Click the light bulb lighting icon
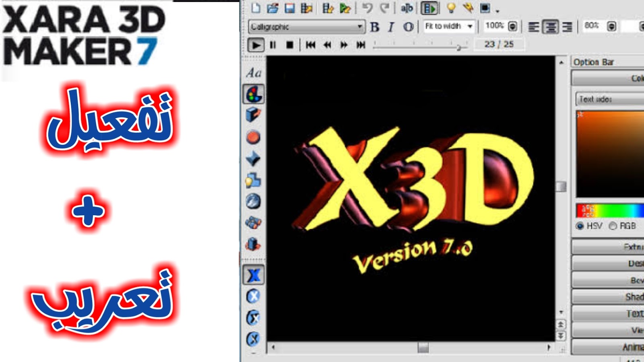 pyautogui.click(x=451, y=8)
